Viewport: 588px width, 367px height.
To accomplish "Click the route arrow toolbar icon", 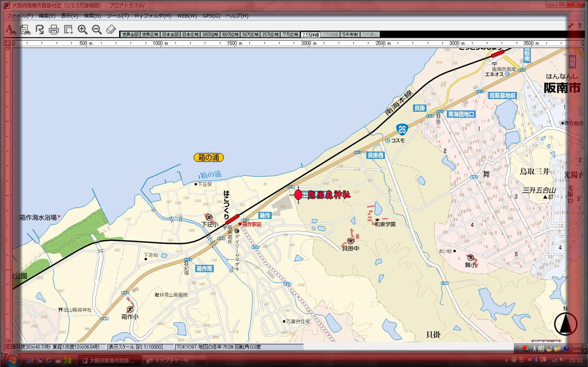I will point(40,29).
